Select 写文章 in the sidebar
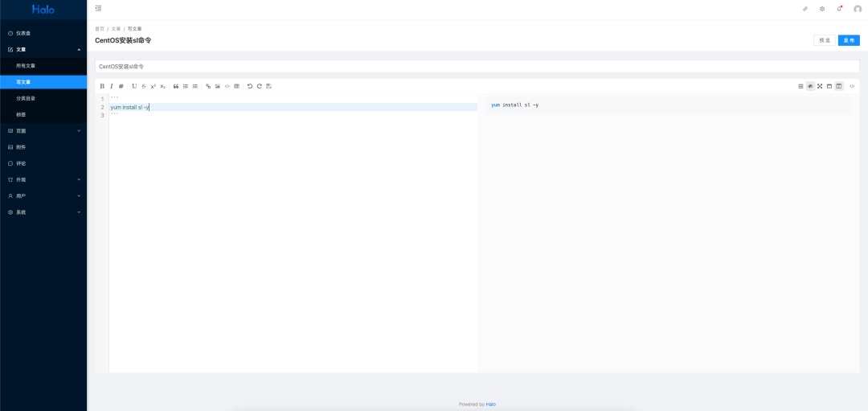Image resolution: width=868 pixels, height=411 pixels. [x=43, y=82]
